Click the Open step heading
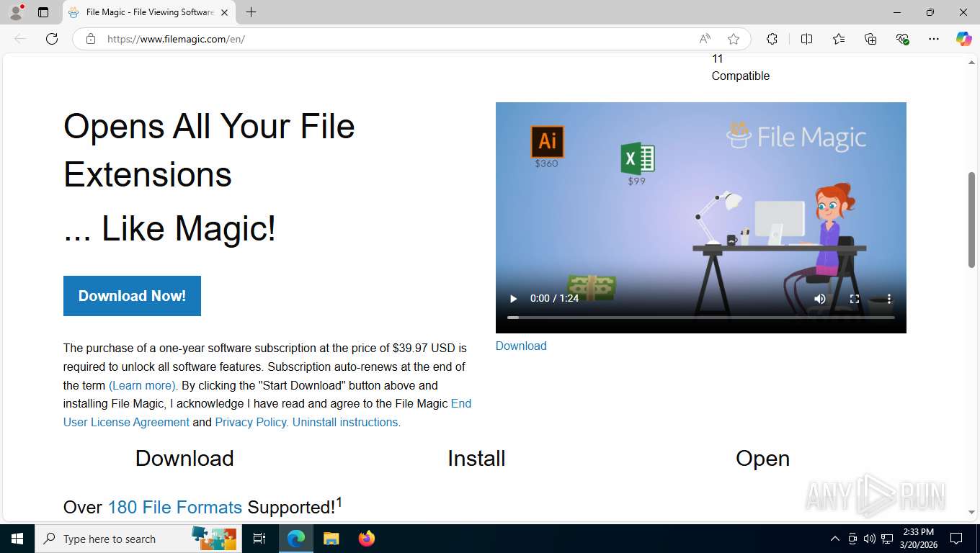 762,458
